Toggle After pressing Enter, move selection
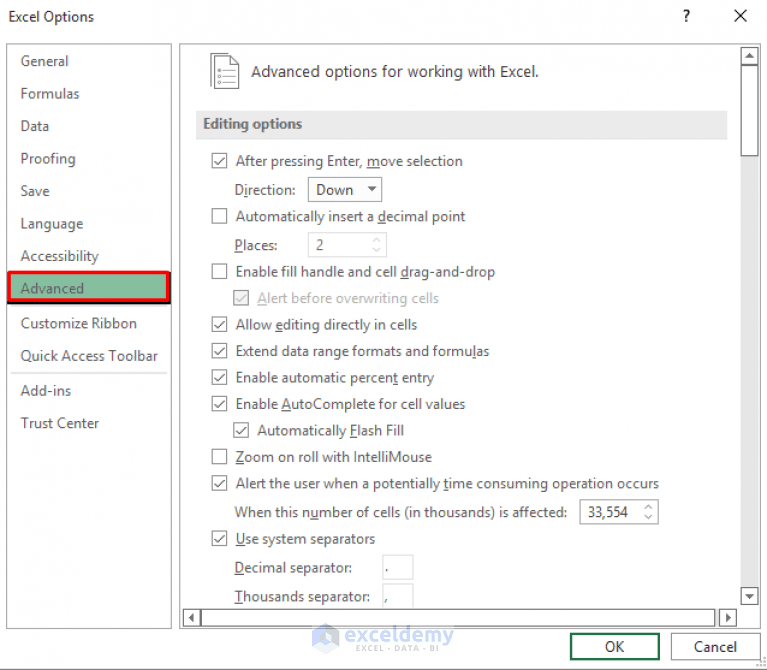The image size is (767, 670). pos(219,161)
